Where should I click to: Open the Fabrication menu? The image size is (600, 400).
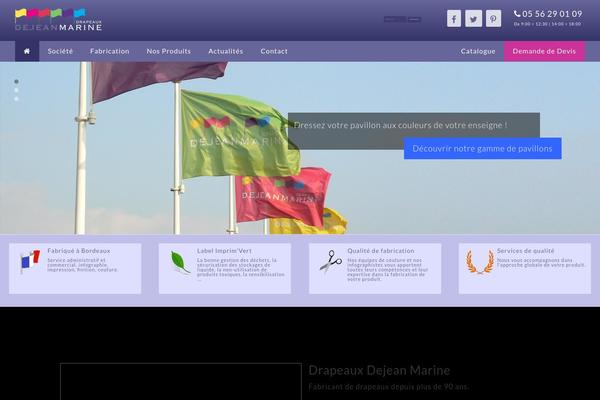coord(109,51)
